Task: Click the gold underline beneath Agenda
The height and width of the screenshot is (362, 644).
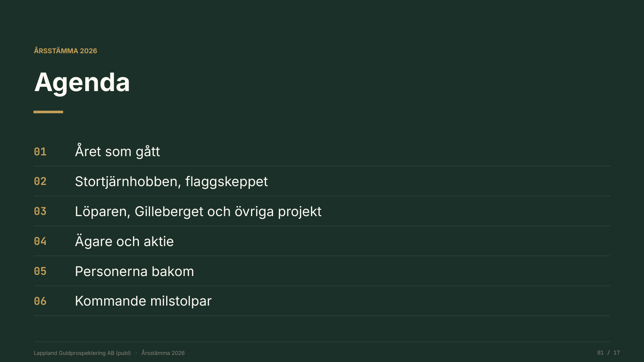Action: pos(48,112)
